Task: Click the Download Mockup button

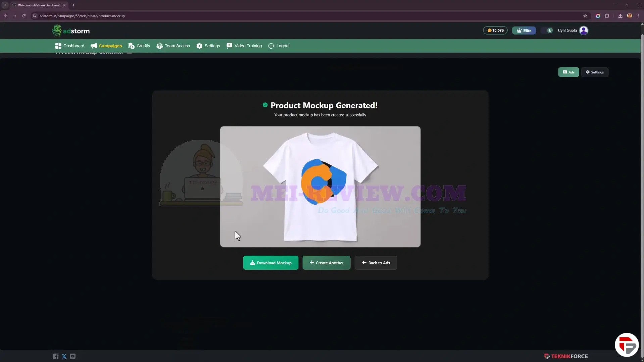Action: (x=270, y=263)
